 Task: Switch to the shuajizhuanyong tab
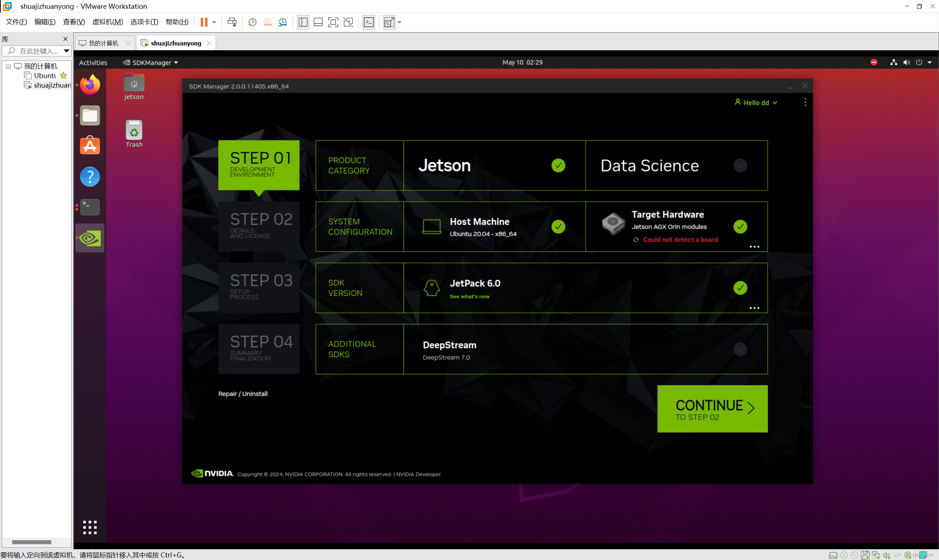point(175,43)
